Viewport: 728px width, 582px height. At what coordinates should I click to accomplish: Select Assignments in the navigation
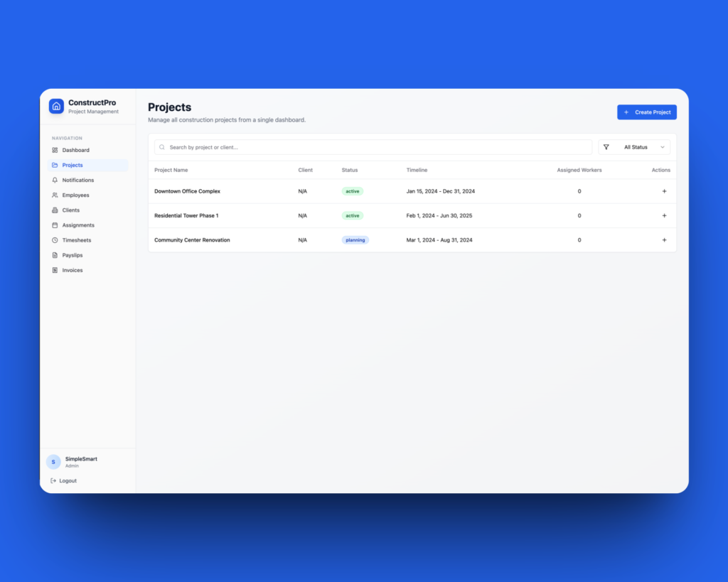coord(78,225)
